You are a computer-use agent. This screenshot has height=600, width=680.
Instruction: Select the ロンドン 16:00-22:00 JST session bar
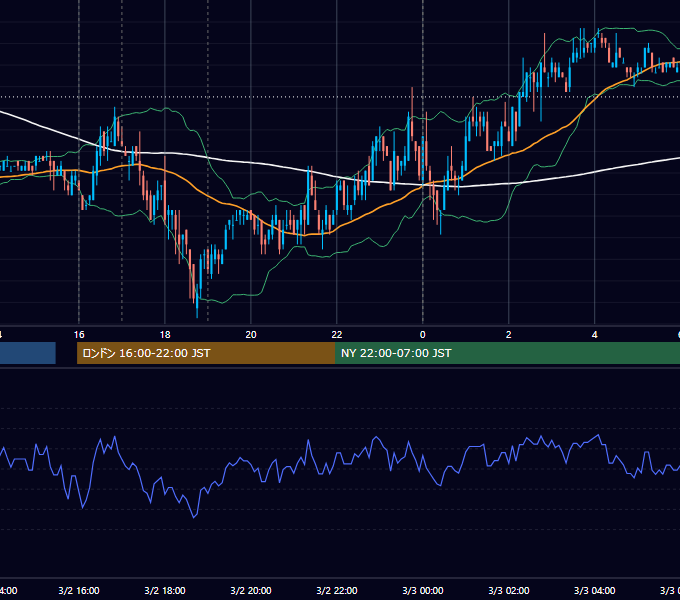click(x=206, y=353)
